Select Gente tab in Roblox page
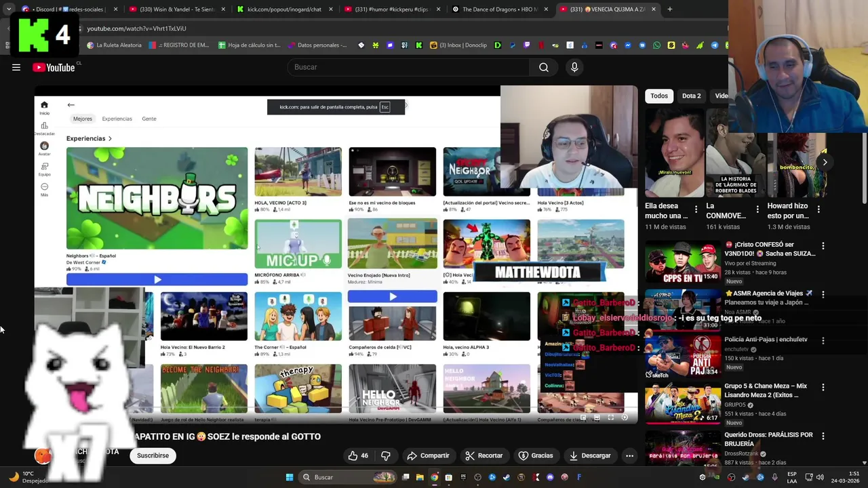 [x=149, y=119]
